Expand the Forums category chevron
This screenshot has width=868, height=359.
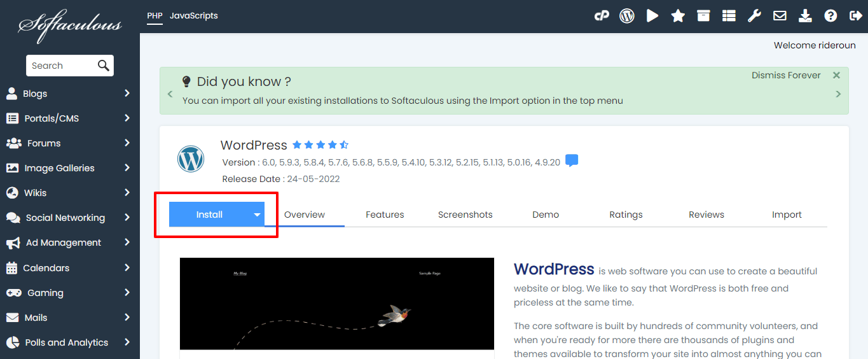(127, 143)
